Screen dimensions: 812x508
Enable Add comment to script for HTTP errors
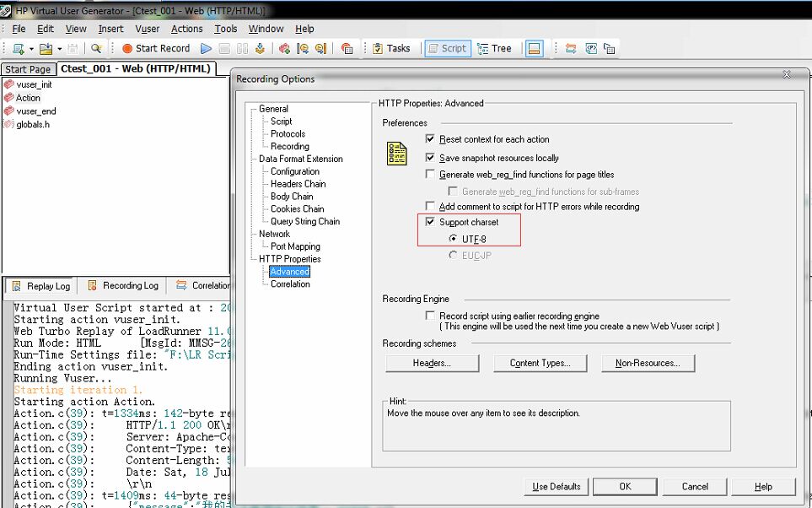click(430, 206)
